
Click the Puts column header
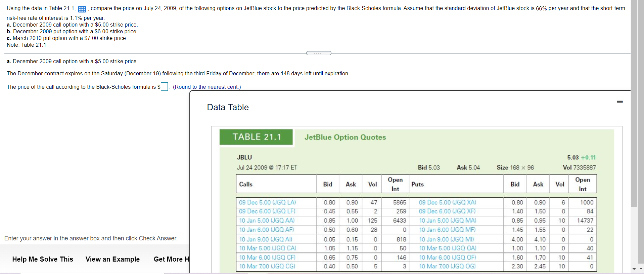click(x=417, y=184)
